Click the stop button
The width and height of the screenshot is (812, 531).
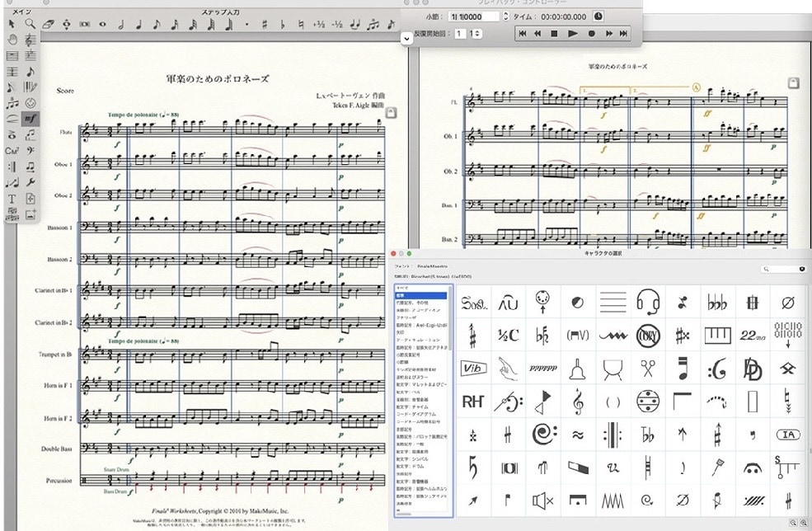tap(554, 33)
